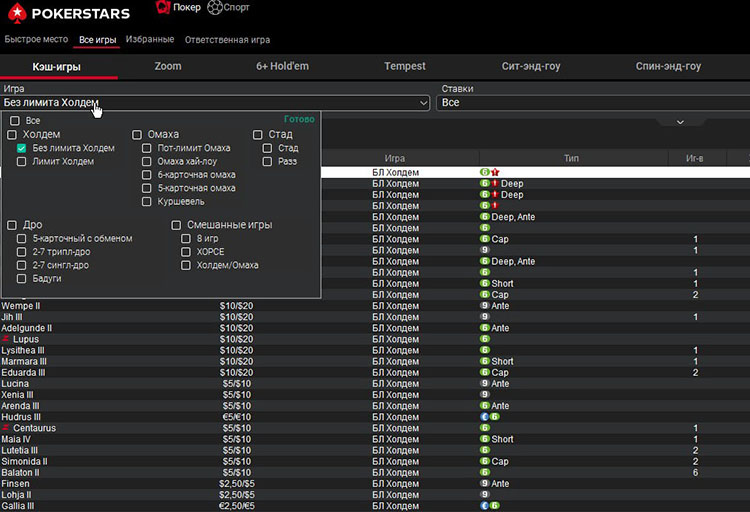750x512 pixels.
Task: Expand the chevron below Ставки field
Action: tap(680, 122)
